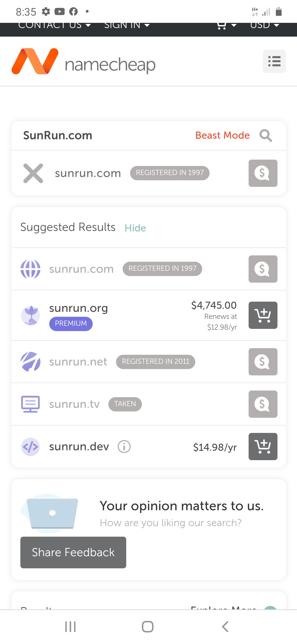Open sunrun.dev info icon
This screenshot has width=297, height=644.
124,446
